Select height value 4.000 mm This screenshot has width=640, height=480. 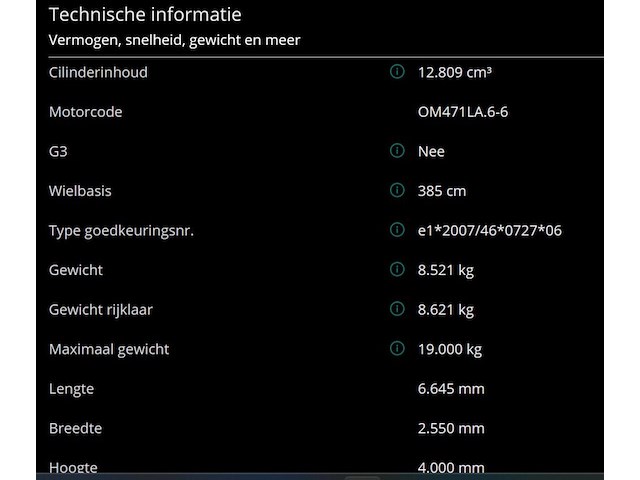click(x=451, y=467)
